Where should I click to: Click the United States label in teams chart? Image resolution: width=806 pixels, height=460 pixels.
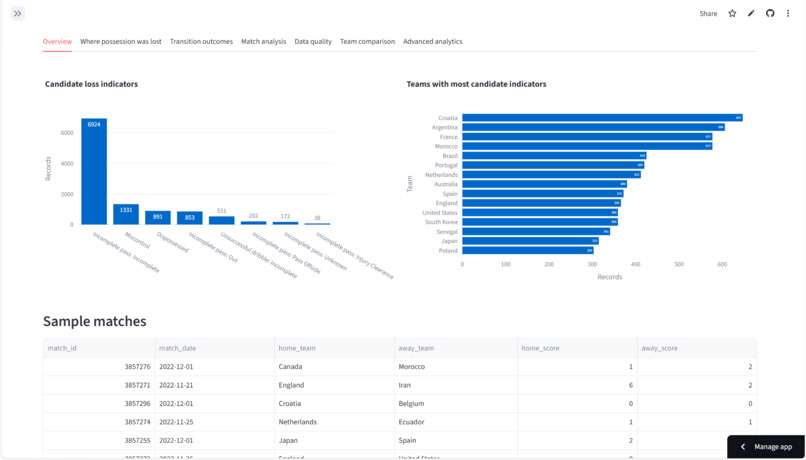click(440, 213)
